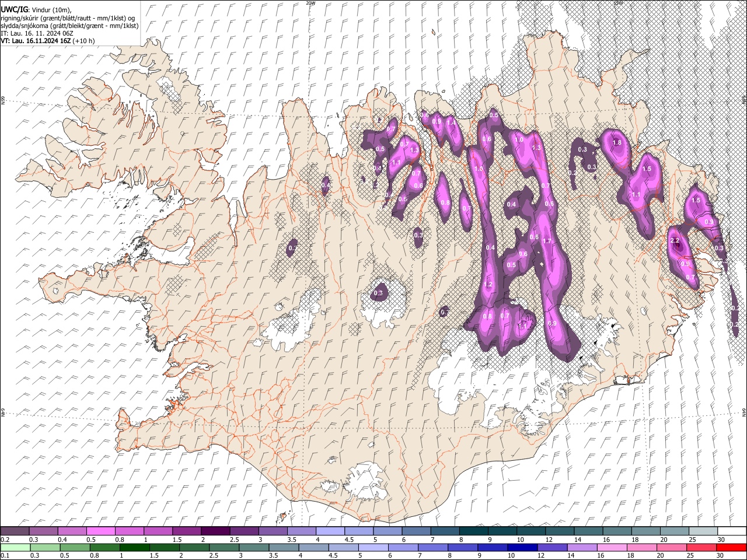Click the 2.2 precipitation value on map

(x=675, y=241)
